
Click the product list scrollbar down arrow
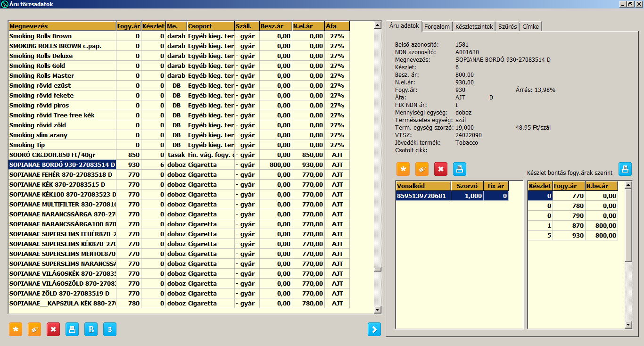(x=377, y=310)
